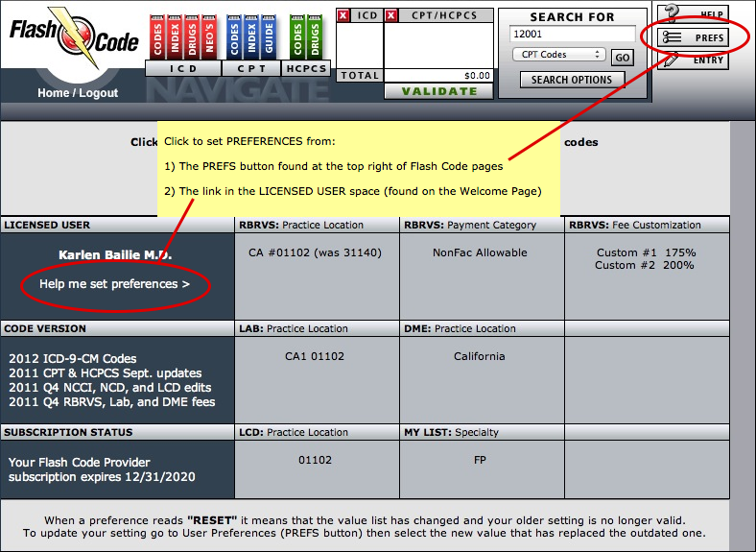Click the GO search button
This screenshot has height=552, width=756.
pos(622,58)
